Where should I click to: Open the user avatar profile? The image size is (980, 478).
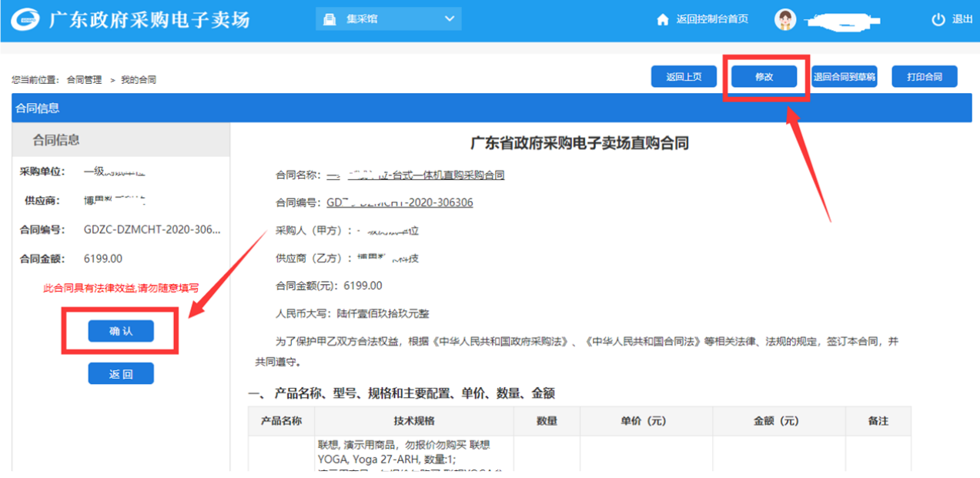(784, 20)
